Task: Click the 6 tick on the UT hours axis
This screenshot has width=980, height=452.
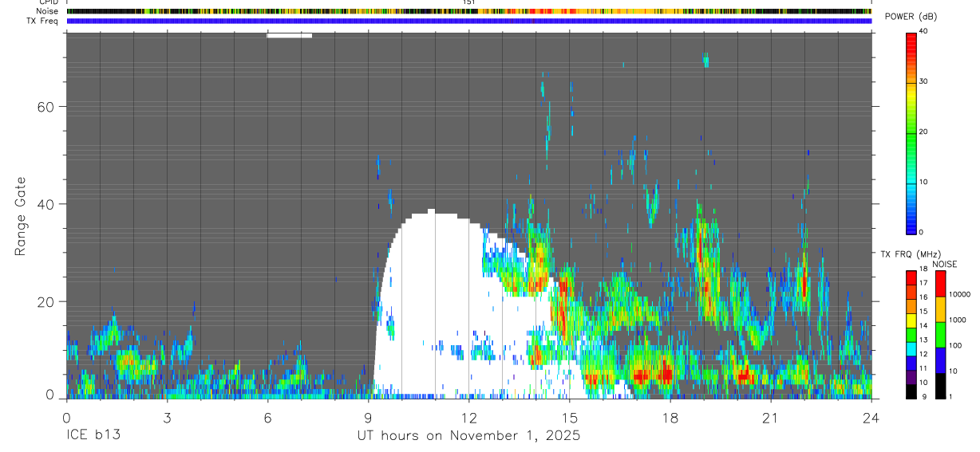Action: (x=268, y=418)
